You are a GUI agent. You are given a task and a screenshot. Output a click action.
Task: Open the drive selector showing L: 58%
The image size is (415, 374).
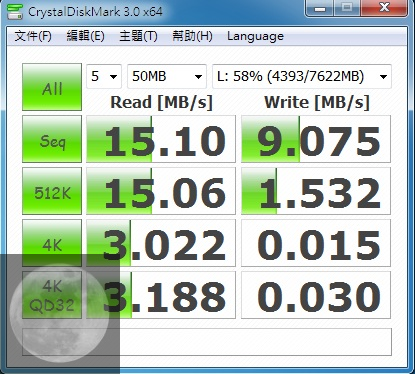point(302,76)
